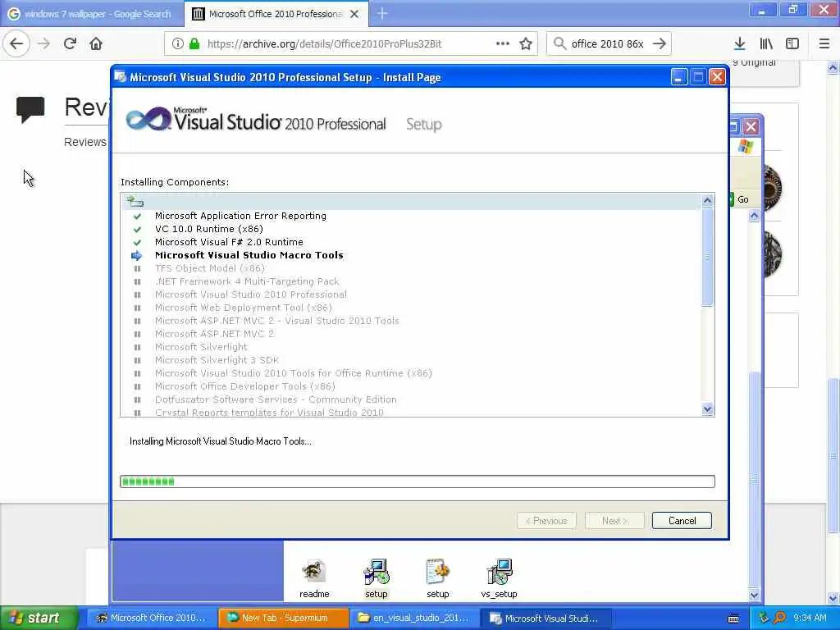Image resolution: width=840 pixels, height=630 pixels.
Task: Click the search tray icon in taskbar
Action: coord(779,618)
